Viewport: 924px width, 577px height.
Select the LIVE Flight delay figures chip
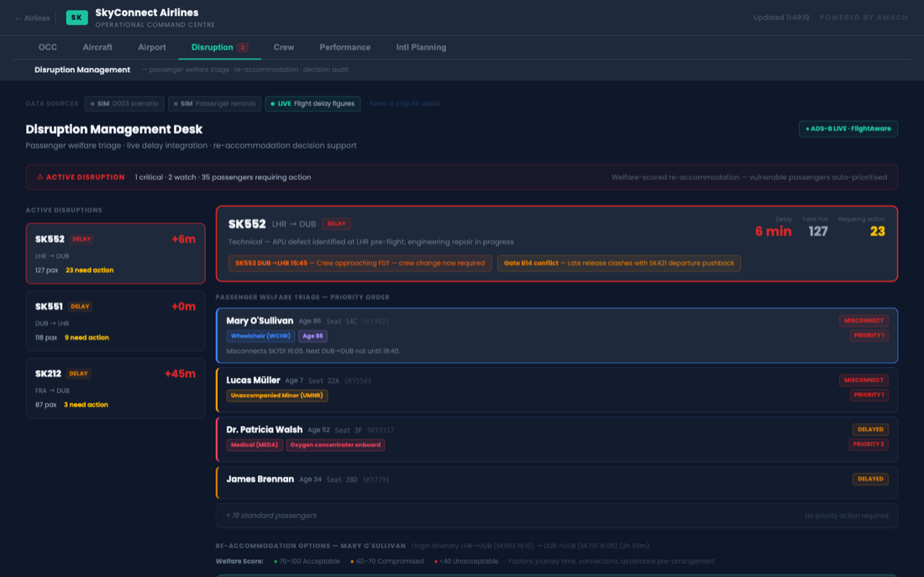tap(312, 104)
